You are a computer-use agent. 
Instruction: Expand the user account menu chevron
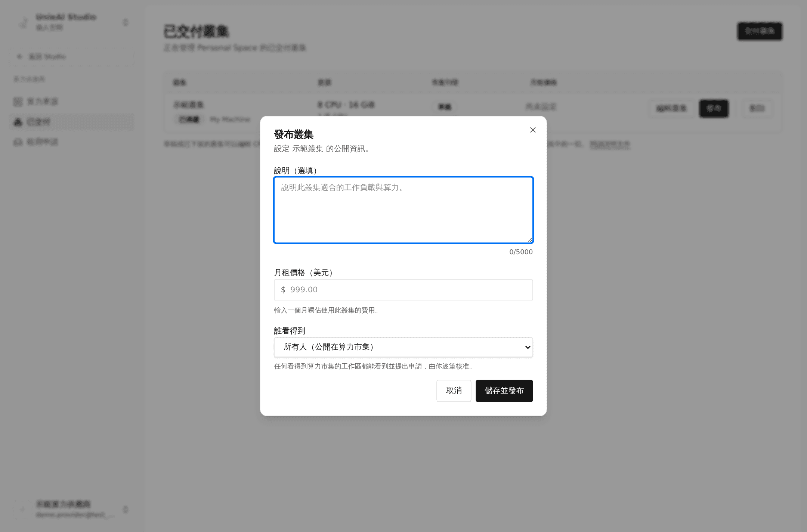(x=126, y=510)
